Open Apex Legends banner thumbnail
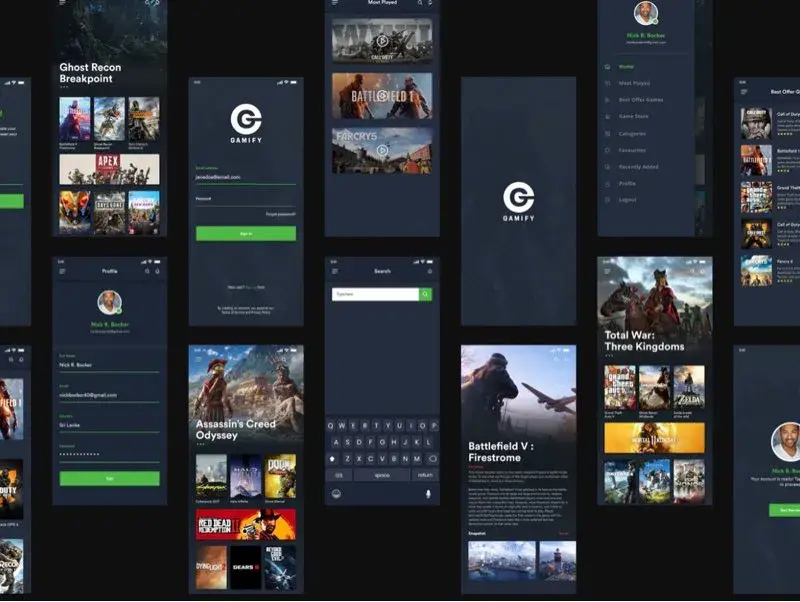The height and width of the screenshot is (602, 800). 109,169
